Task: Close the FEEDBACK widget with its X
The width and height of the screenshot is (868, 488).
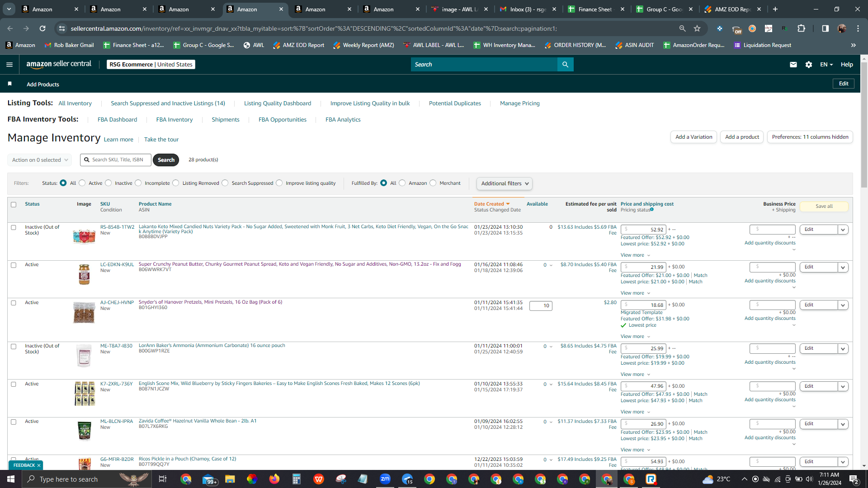Action: 39,465
